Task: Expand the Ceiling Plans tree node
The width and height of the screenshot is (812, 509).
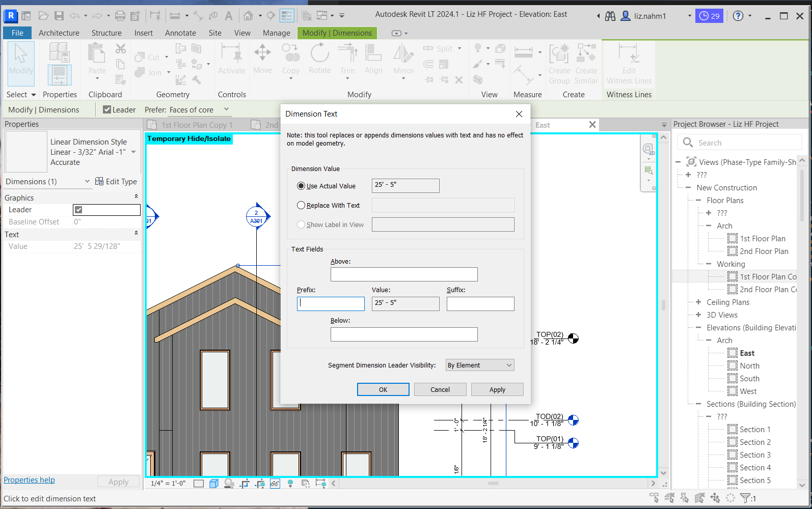Action: coord(698,302)
